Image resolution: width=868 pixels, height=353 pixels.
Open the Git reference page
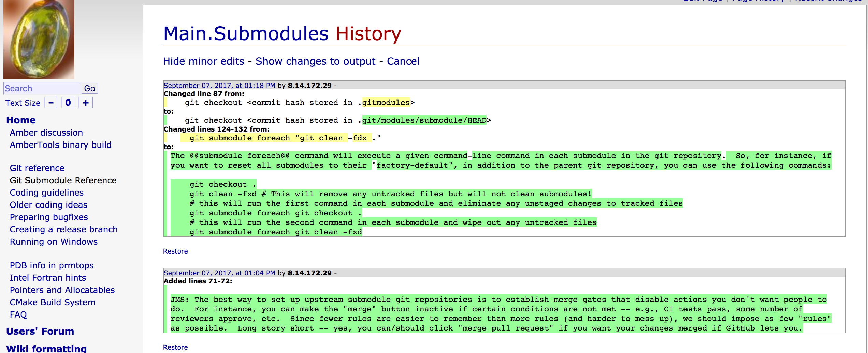pyautogui.click(x=37, y=168)
